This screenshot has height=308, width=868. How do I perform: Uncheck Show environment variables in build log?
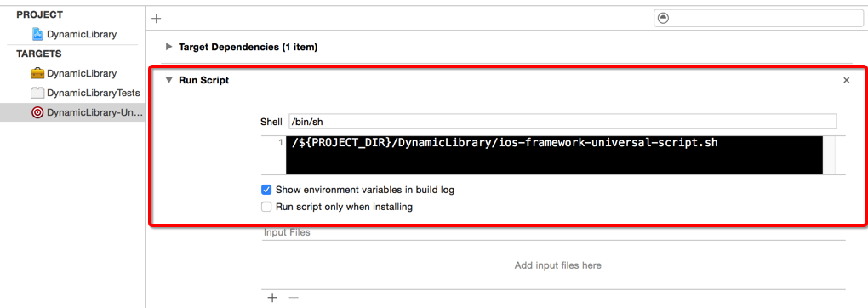click(x=267, y=190)
